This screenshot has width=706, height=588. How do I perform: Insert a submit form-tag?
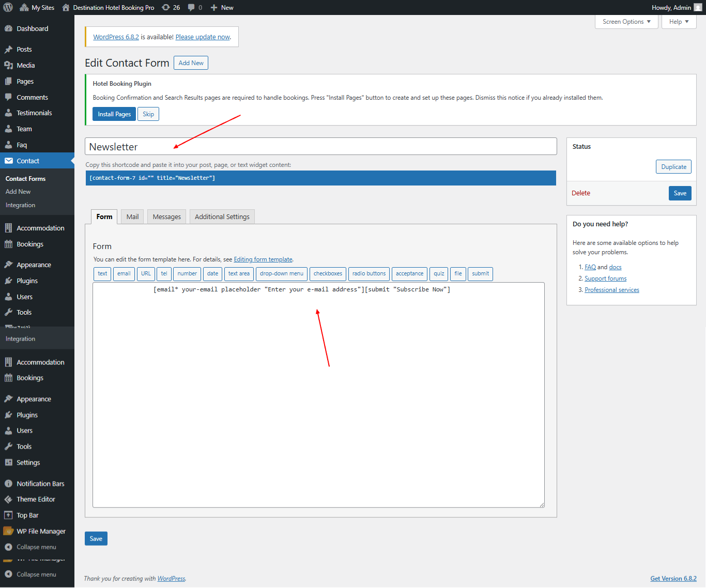[480, 274]
